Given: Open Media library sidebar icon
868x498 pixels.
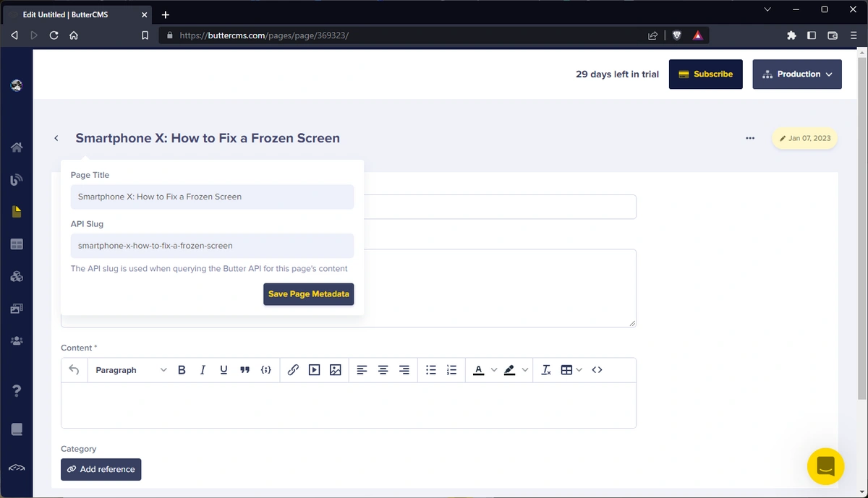Looking at the screenshot, I should 17,309.
